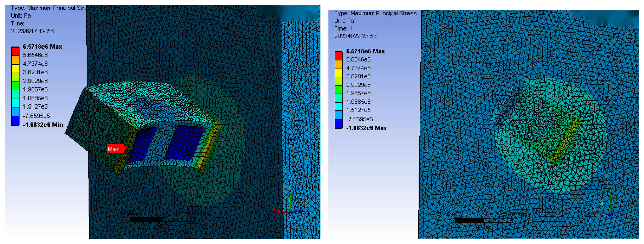Select the right legend's yellow color band
644x244 pixels.
click(339, 73)
